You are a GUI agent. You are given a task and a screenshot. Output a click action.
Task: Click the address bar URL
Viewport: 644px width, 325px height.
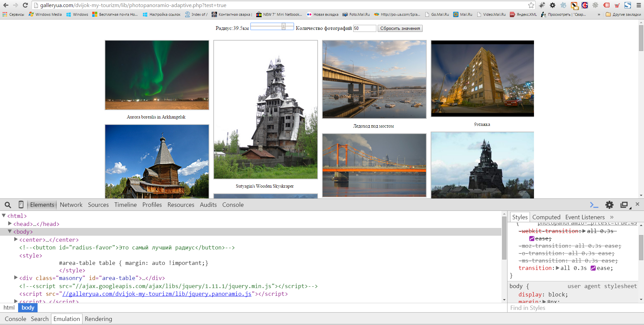133,5
